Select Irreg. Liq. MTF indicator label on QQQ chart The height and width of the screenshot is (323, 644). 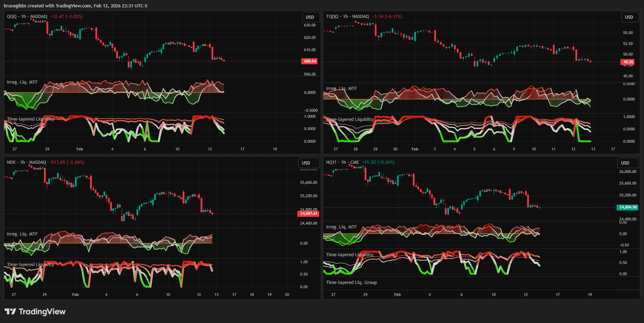[22, 82]
